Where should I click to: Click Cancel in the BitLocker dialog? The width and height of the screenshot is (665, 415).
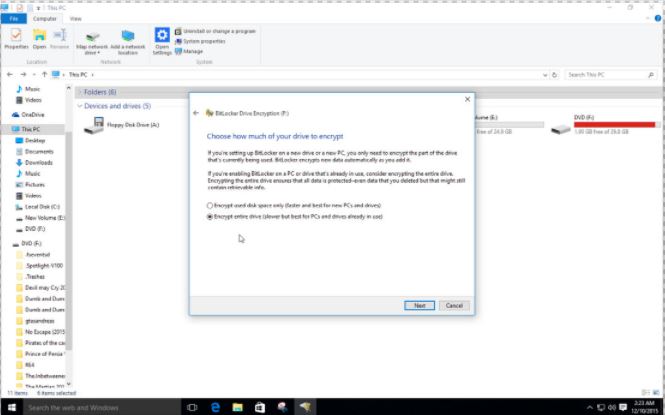coord(454,306)
